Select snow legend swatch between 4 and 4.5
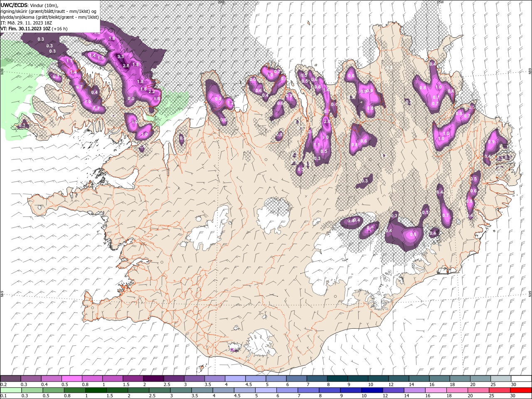Image resolution: width=532 pixels, height=399 pixels. coord(235,378)
